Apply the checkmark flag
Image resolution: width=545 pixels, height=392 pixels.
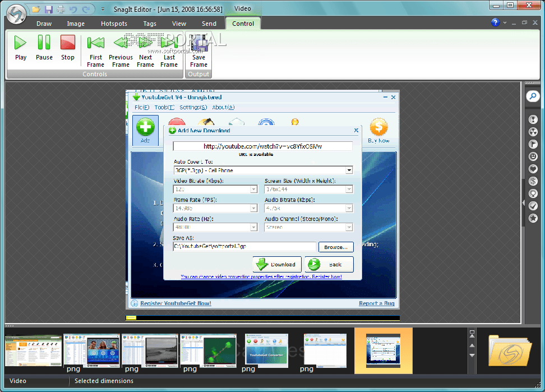click(533, 206)
